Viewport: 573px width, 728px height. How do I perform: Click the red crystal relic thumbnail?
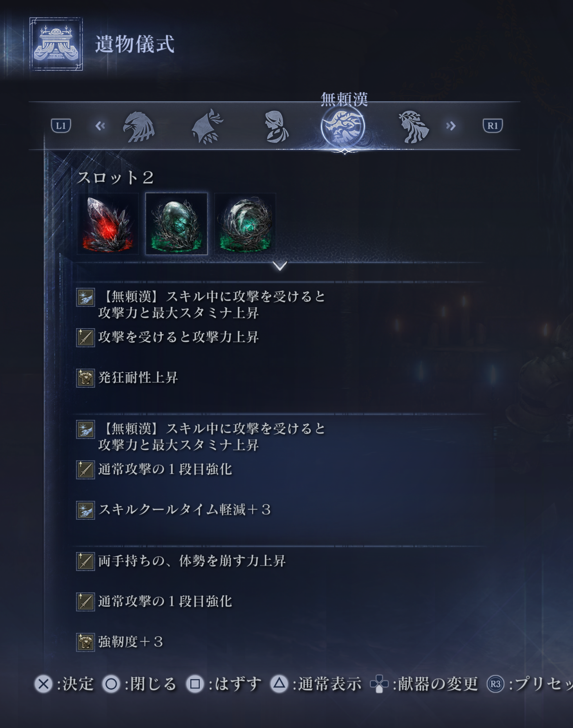coord(108,224)
